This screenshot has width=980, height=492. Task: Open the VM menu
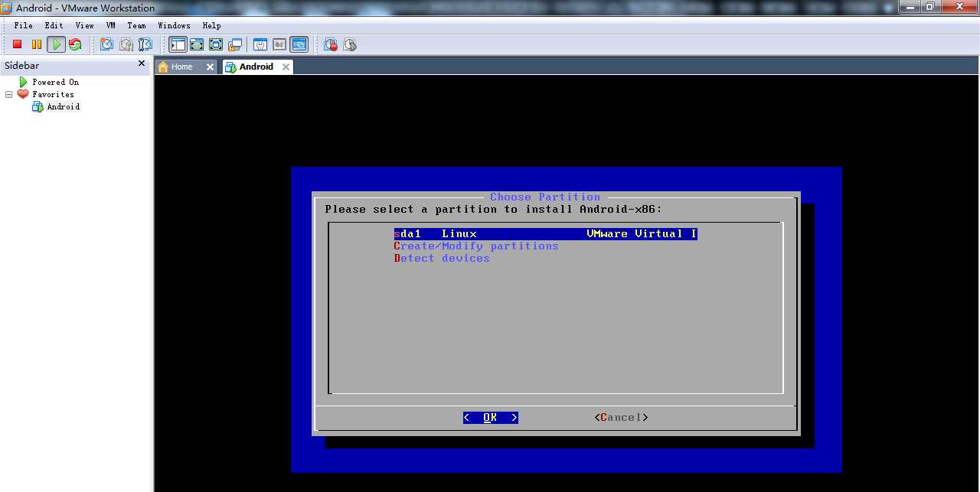(111, 25)
